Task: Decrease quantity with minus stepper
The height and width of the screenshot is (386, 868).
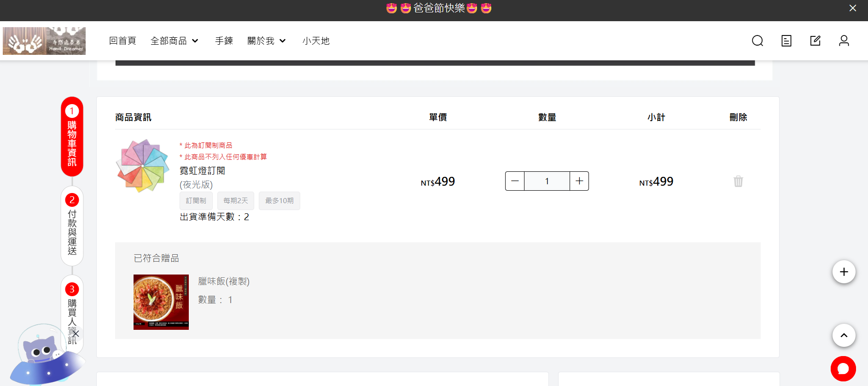Action: coord(515,181)
